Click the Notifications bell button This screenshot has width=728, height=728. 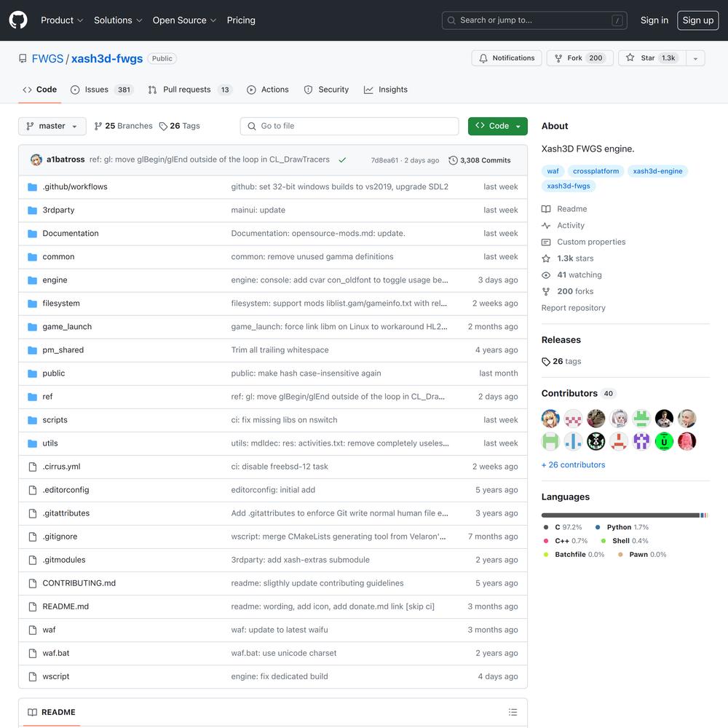(x=507, y=58)
